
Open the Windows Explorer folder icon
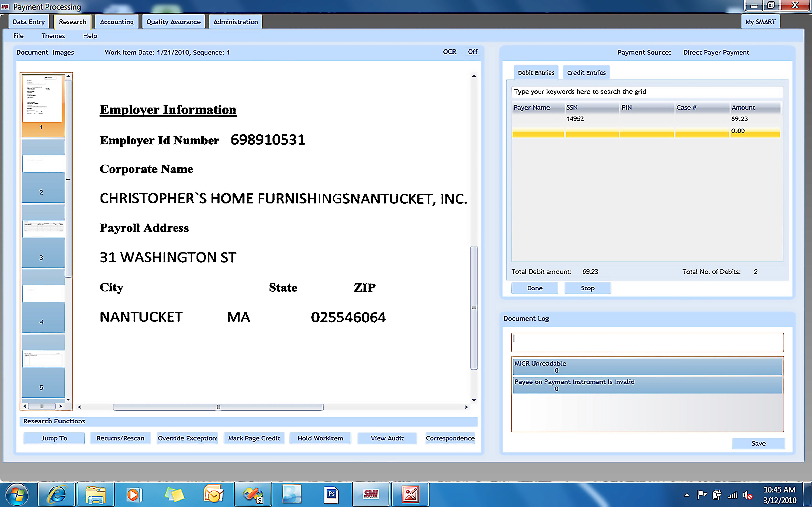coord(96,494)
